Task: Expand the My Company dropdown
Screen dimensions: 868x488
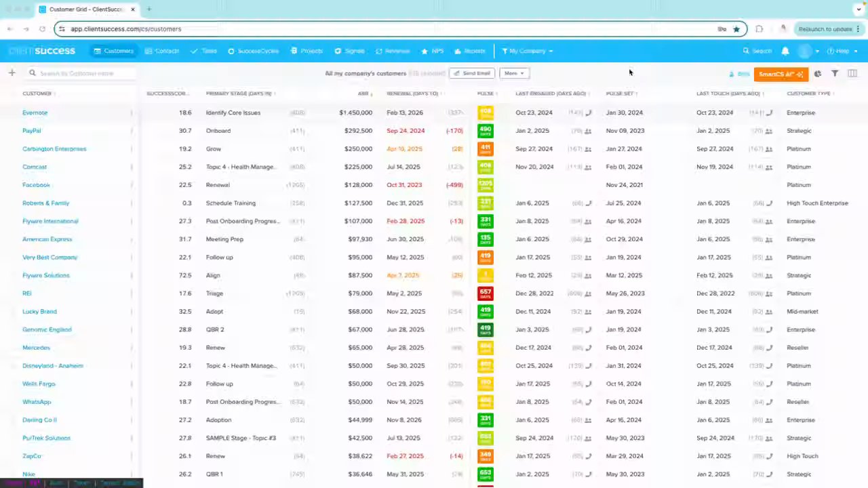Action: 528,51
